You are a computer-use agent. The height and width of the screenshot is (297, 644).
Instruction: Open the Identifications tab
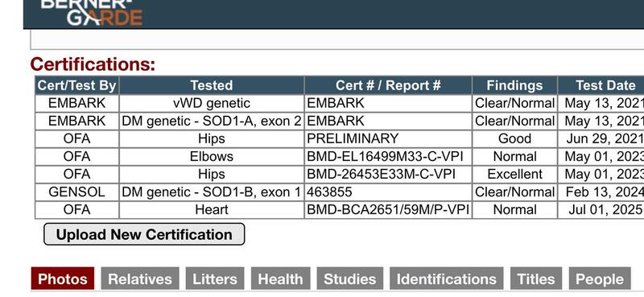[x=447, y=279]
